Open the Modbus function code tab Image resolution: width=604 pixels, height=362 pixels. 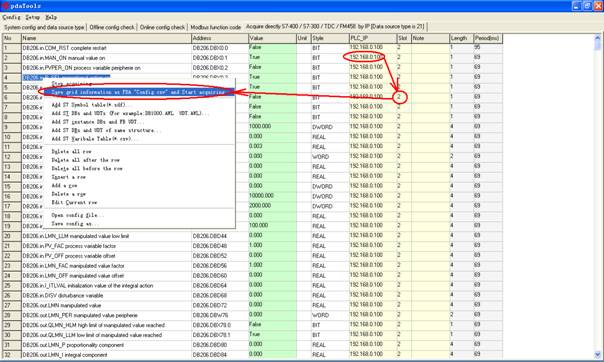(x=216, y=27)
